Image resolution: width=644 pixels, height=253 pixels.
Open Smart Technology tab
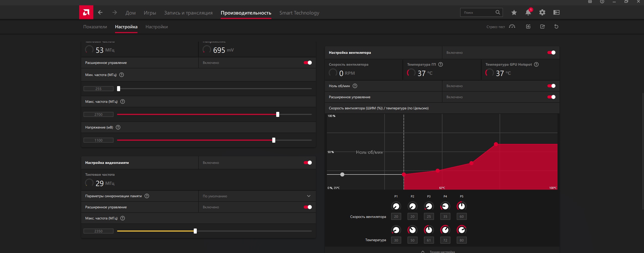299,13
